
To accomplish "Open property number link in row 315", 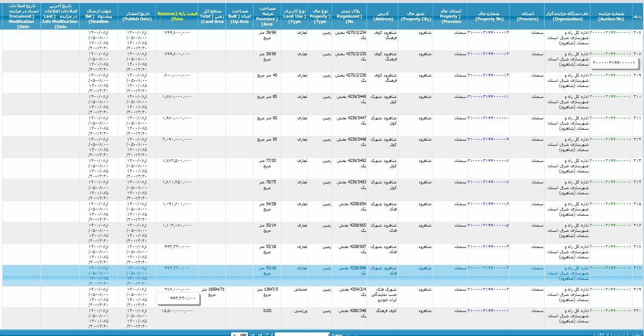I will click(488, 204).
